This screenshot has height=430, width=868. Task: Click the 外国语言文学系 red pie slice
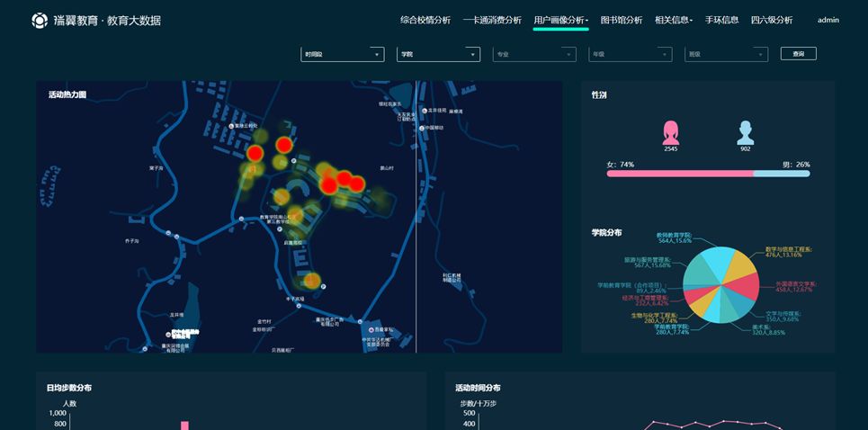(x=744, y=287)
